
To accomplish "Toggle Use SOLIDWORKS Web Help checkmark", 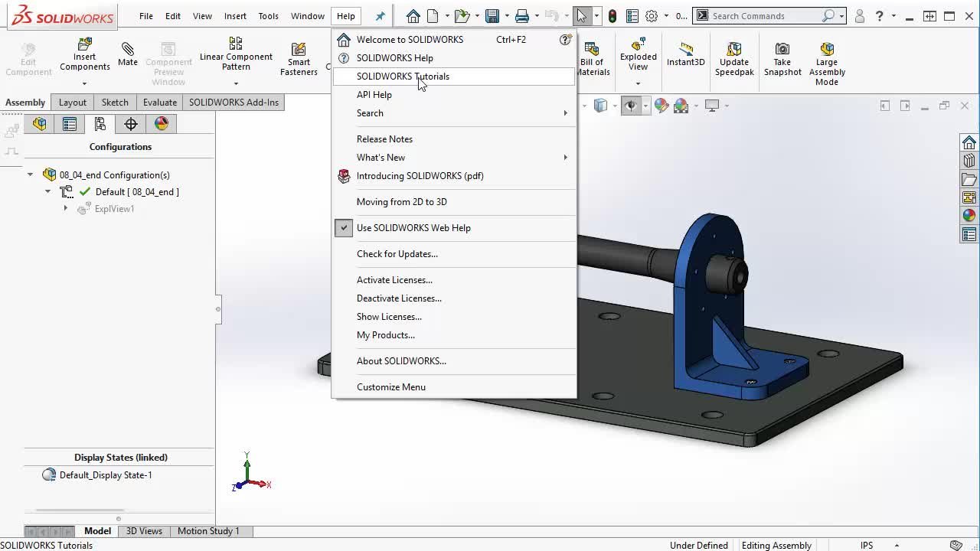I will point(413,228).
